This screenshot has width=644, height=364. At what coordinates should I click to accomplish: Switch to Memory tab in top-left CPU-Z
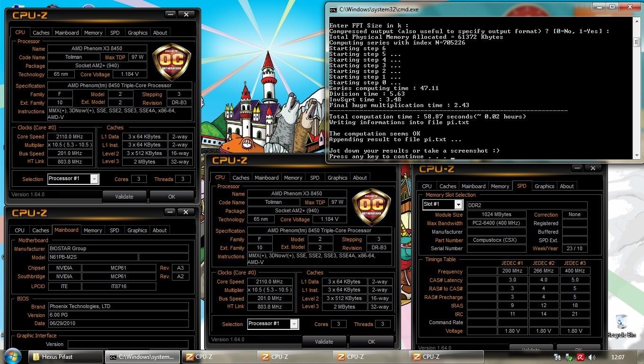[x=93, y=33]
